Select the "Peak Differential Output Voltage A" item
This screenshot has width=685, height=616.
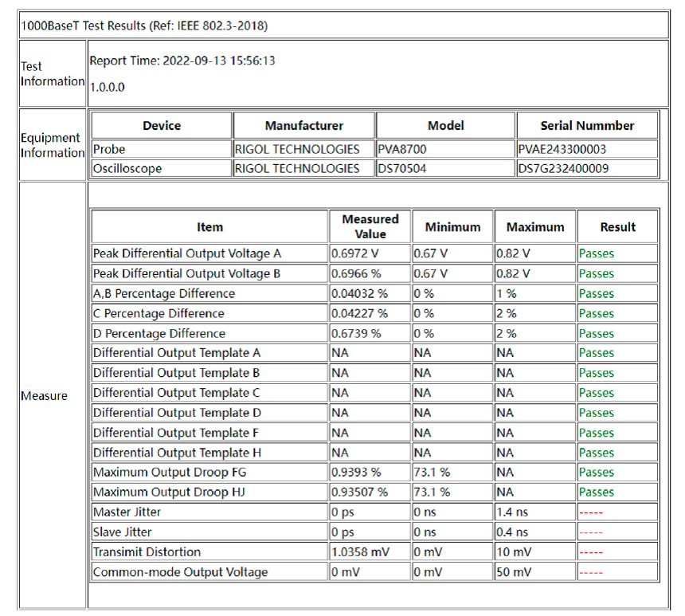[x=187, y=253]
